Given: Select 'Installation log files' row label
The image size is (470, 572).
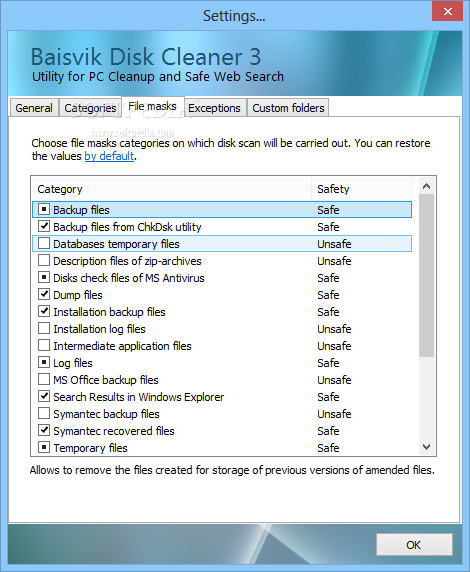Looking at the screenshot, I should click(99, 329).
